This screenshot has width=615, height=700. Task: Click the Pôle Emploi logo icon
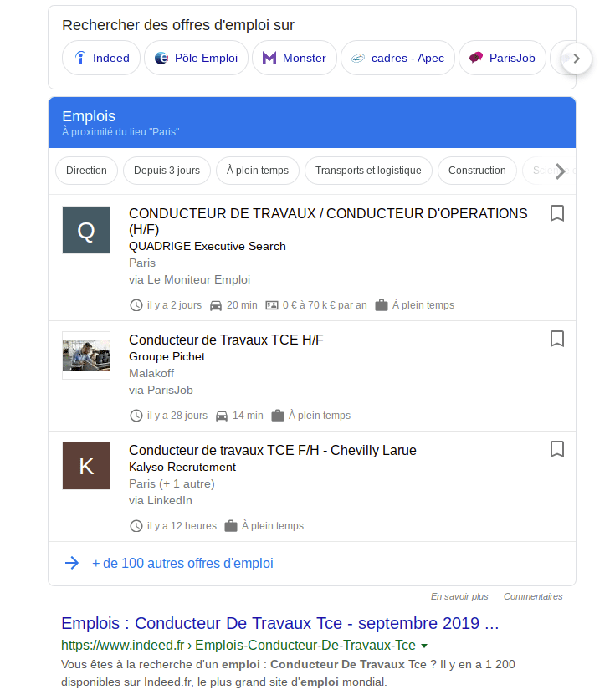point(161,58)
